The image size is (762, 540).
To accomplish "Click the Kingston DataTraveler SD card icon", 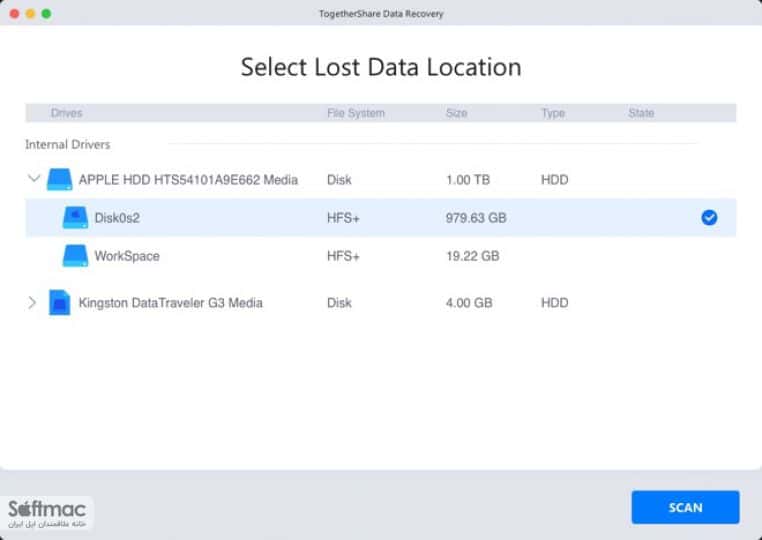I will 60,302.
